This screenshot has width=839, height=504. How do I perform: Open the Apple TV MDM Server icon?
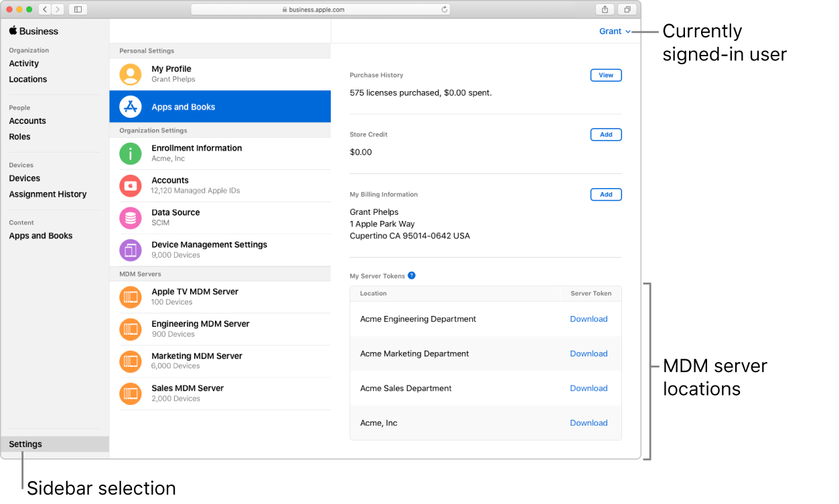click(131, 297)
